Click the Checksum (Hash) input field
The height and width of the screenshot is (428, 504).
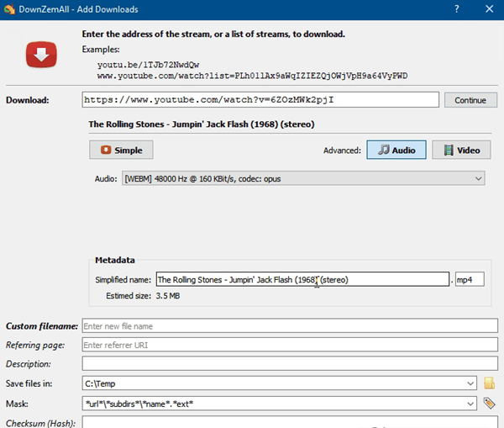coord(290,421)
